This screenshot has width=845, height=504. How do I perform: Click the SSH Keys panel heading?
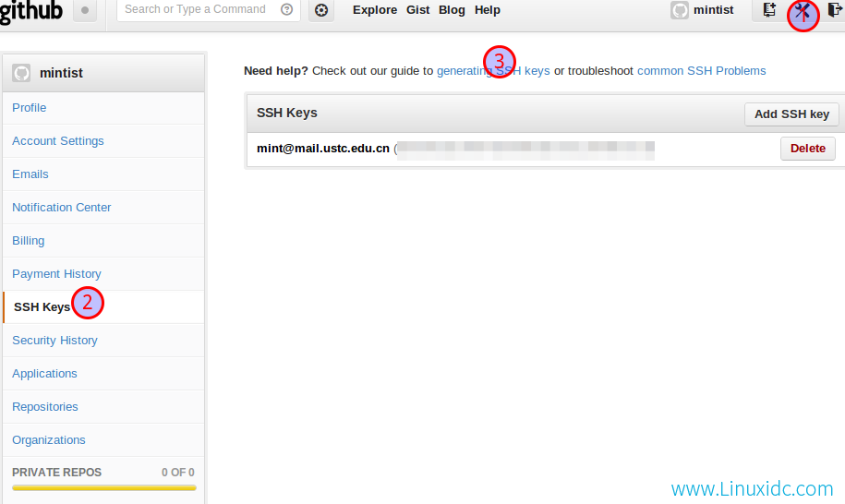click(286, 113)
